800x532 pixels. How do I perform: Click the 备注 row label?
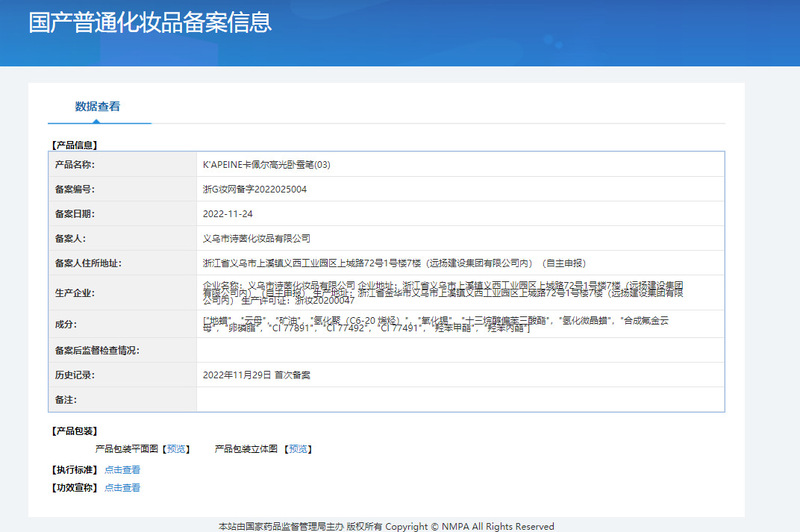(66, 399)
